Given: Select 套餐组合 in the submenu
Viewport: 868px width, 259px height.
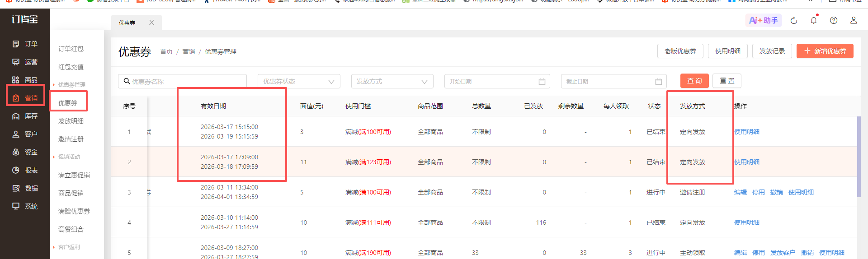Looking at the screenshot, I should 71,229.
